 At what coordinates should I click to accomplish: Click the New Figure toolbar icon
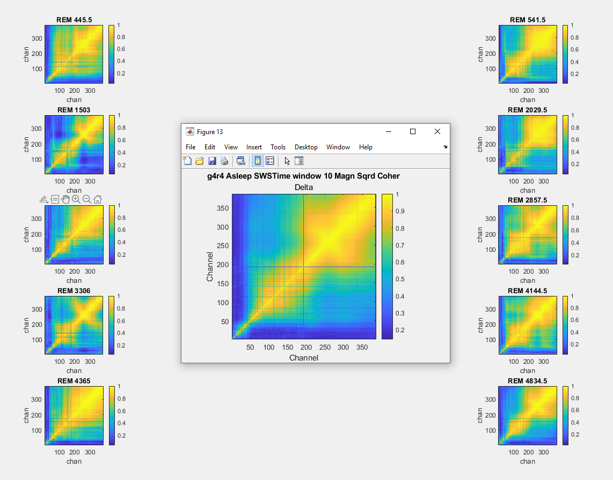(188, 161)
